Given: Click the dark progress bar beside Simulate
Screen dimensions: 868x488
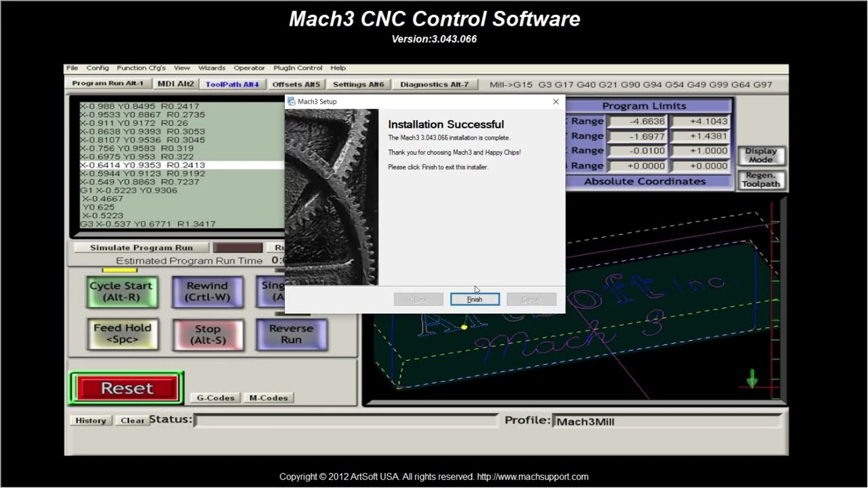Looking at the screenshot, I should 237,248.
